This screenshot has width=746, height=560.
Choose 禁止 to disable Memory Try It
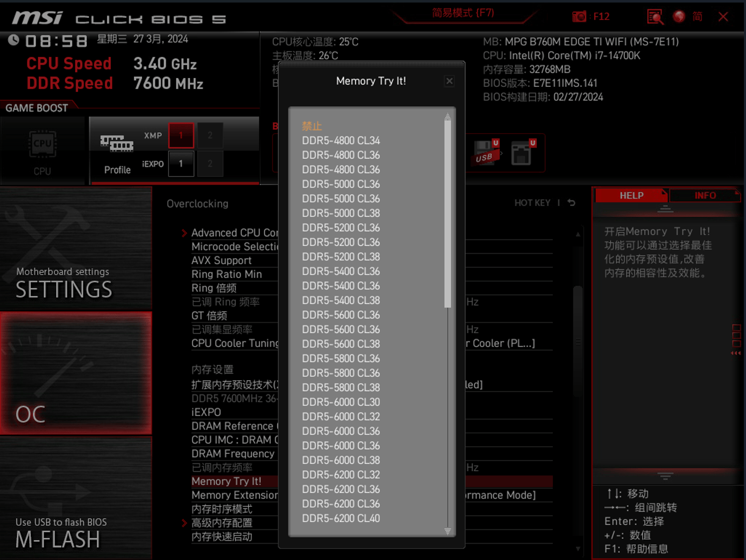(x=312, y=126)
